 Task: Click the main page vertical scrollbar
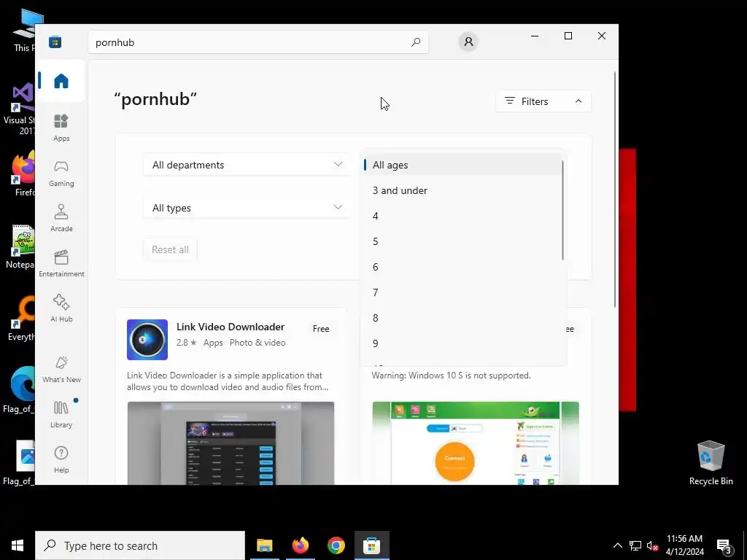pyautogui.click(x=615, y=190)
